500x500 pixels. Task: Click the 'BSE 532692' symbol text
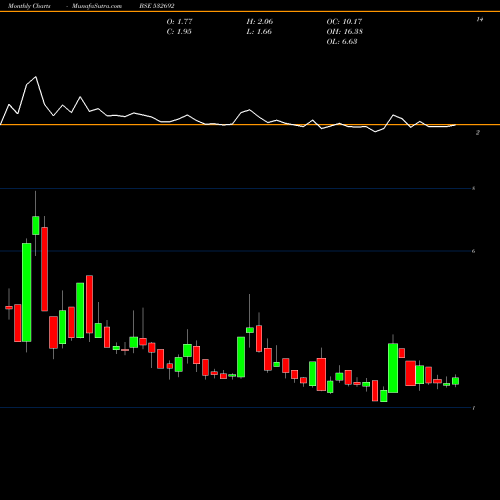157,6
